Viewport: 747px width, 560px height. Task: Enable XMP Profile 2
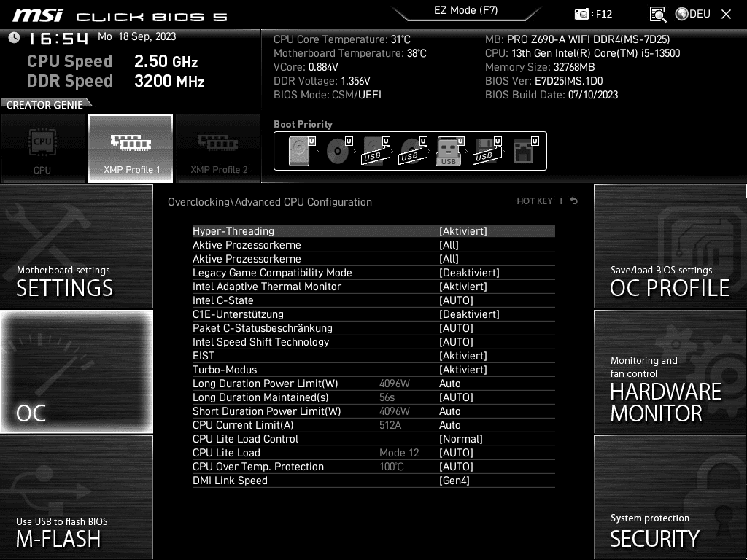[219, 149]
